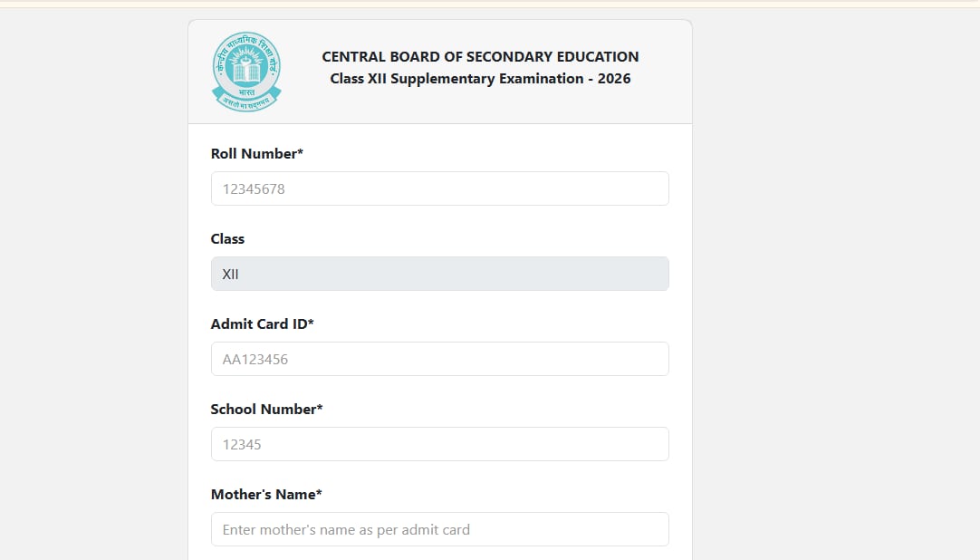Click the Mother's Name label
The image size is (980, 560).
tap(266, 495)
